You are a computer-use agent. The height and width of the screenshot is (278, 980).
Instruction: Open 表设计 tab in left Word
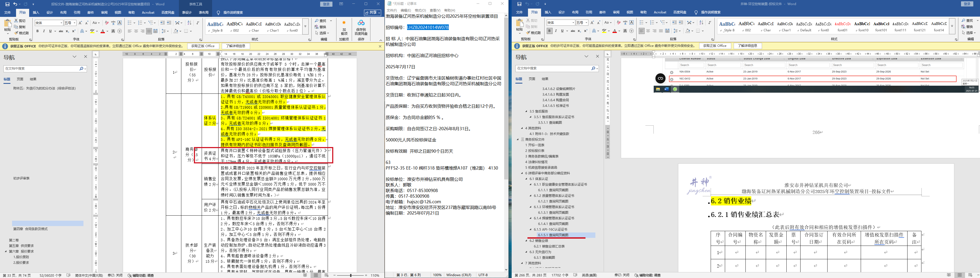[x=186, y=13]
